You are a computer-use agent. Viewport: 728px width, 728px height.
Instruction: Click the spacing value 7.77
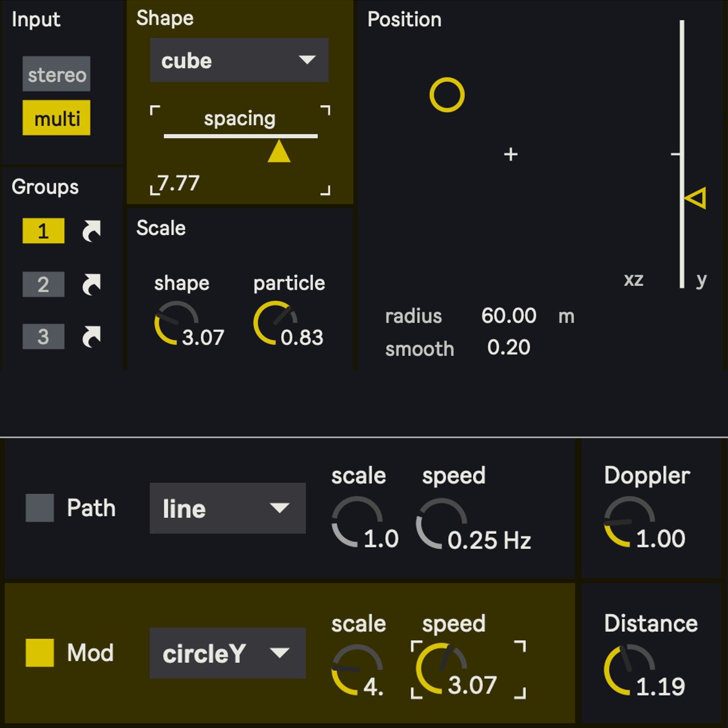pyautogui.click(x=179, y=183)
